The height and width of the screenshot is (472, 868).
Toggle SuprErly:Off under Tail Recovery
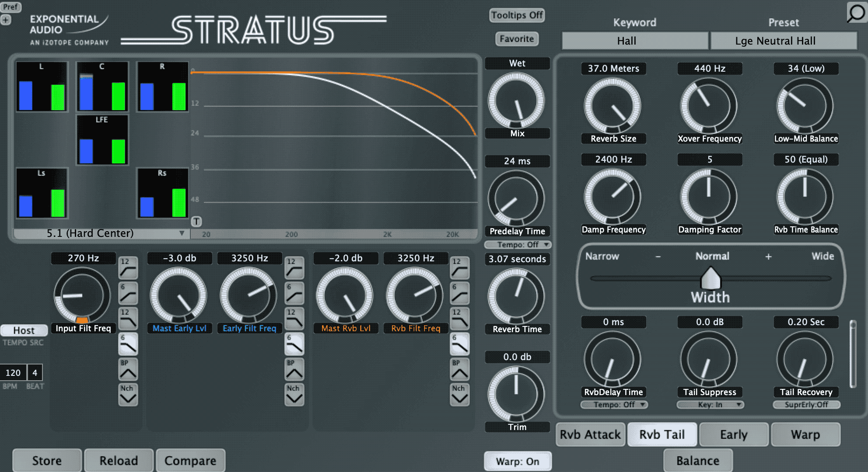(806, 405)
